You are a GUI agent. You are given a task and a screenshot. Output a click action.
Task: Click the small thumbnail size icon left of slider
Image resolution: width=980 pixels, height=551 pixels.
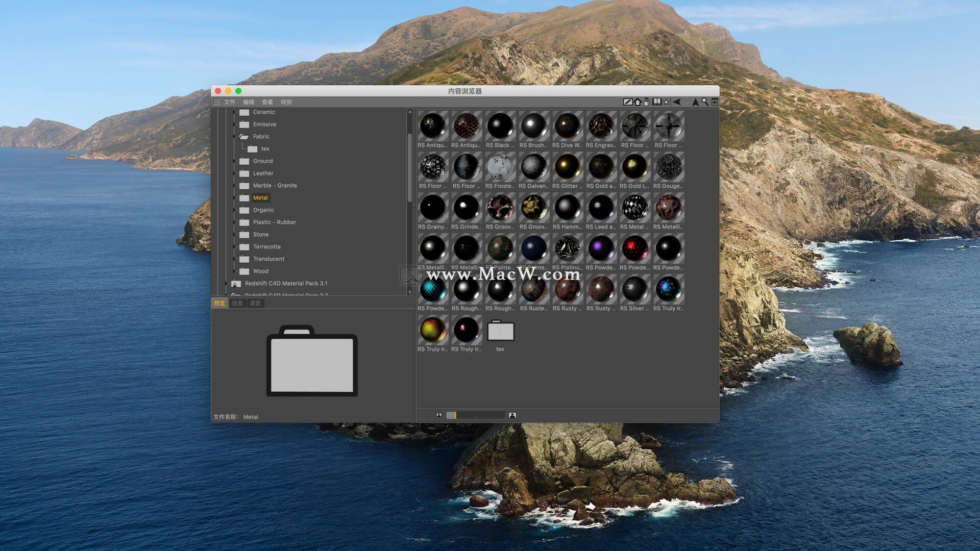pyautogui.click(x=439, y=415)
